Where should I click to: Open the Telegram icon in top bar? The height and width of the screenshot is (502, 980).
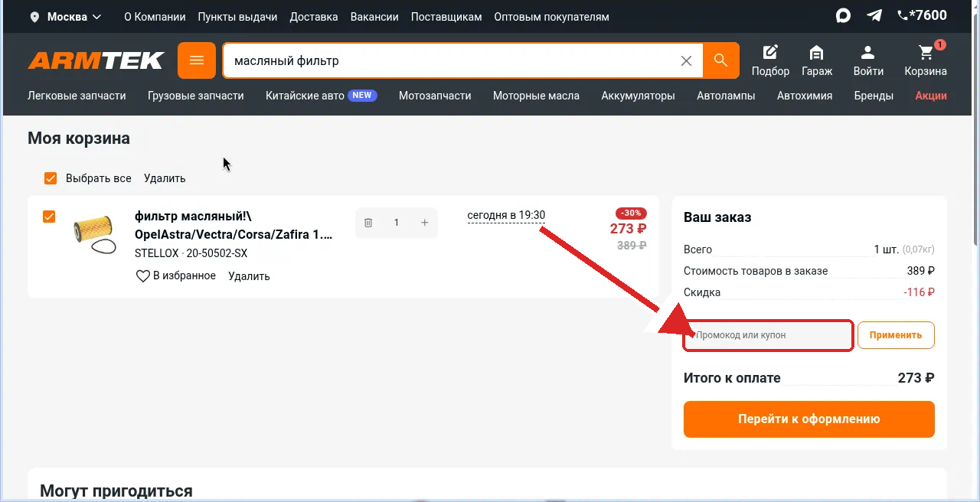tap(874, 15)
